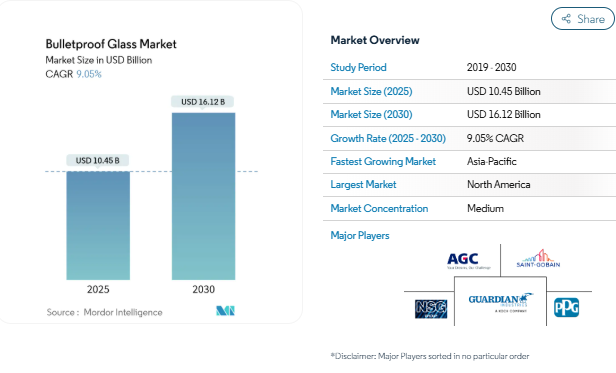Click the Fastest Growing Market label
Image resolution: width=616 pixels, height=373 pixels.
[383, 162]
